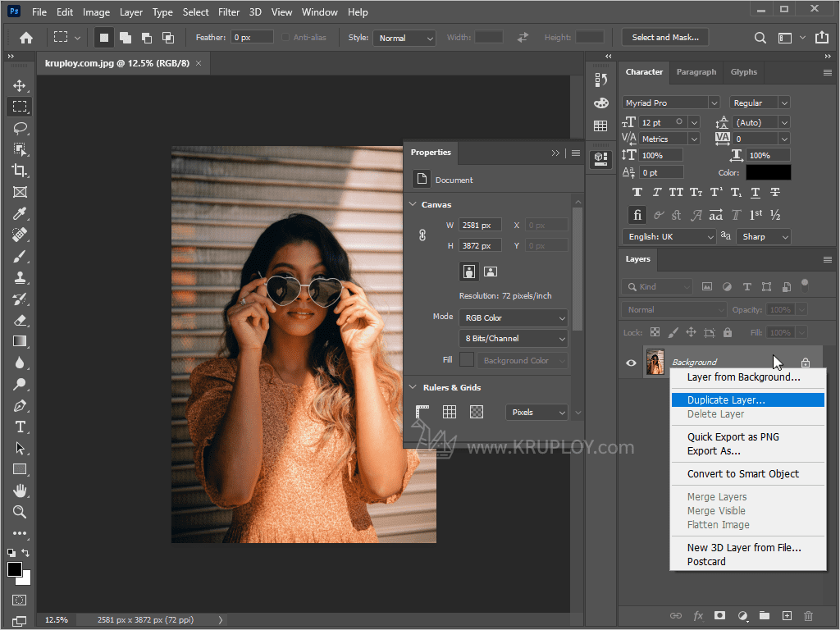Click the foreground color swatch
The height and width of the screenshot is (630, 840).
tap(15, 569)
